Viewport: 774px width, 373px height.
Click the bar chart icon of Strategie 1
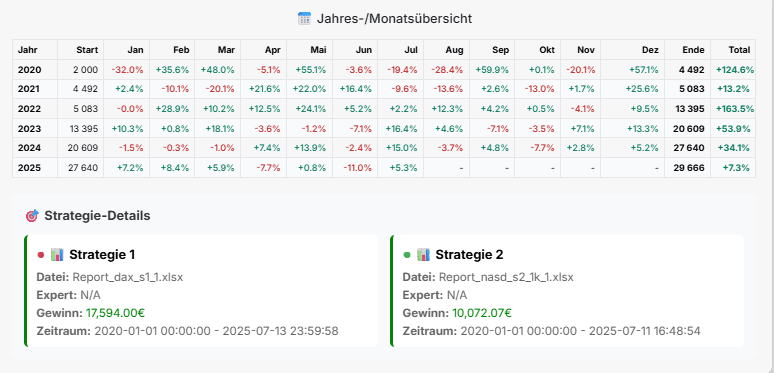tap(57, 255)
